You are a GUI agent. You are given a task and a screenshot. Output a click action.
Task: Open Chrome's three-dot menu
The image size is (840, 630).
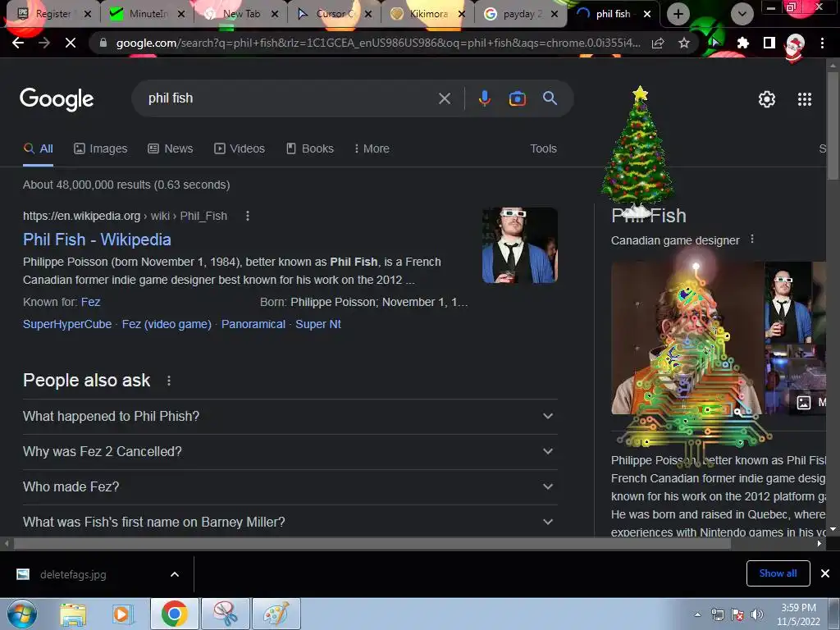[822, 43]
